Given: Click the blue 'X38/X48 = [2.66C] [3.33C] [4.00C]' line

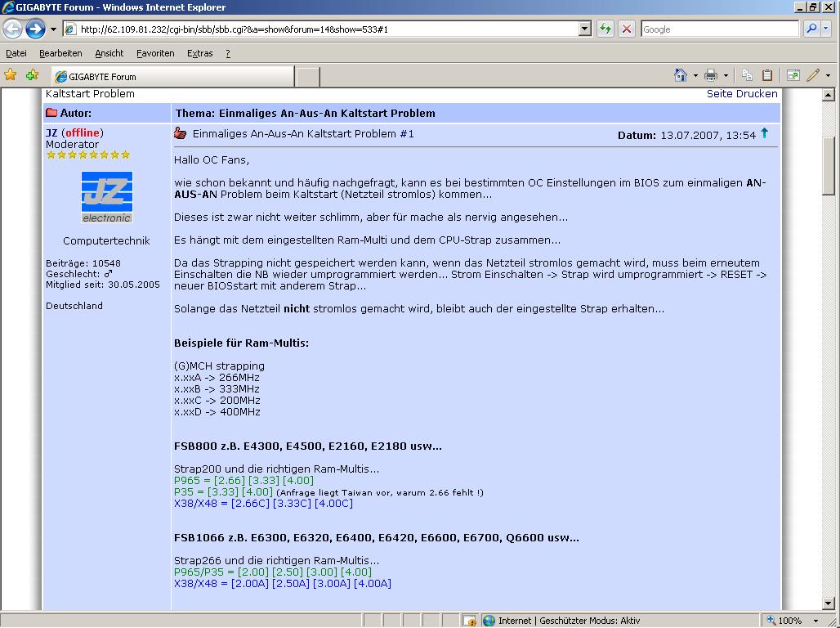Looking at the screenshot, I should [x=263, y=504].
